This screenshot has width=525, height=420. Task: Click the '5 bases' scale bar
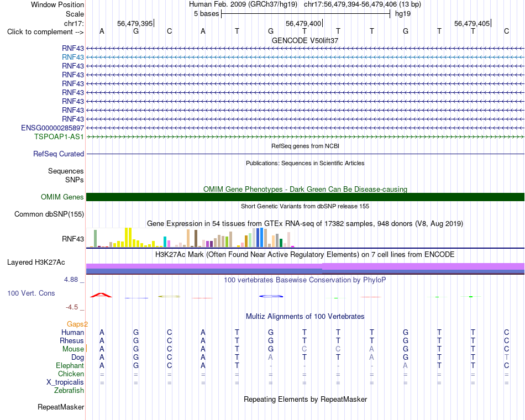(306, 14)
